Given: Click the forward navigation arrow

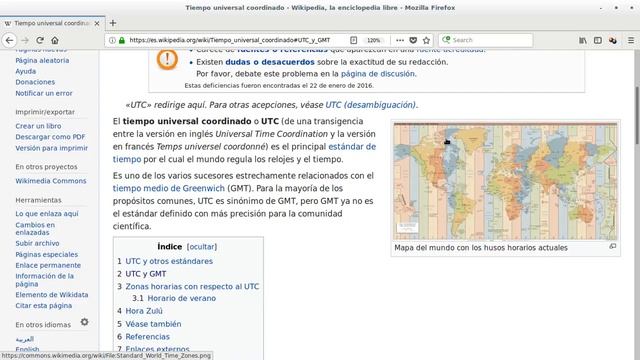Looking at the screenshot, I should (x=25, y=40).
